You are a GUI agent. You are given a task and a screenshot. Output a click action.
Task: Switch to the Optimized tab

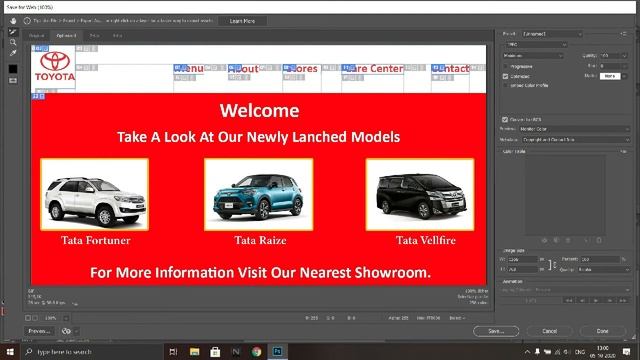pos(66,36)
